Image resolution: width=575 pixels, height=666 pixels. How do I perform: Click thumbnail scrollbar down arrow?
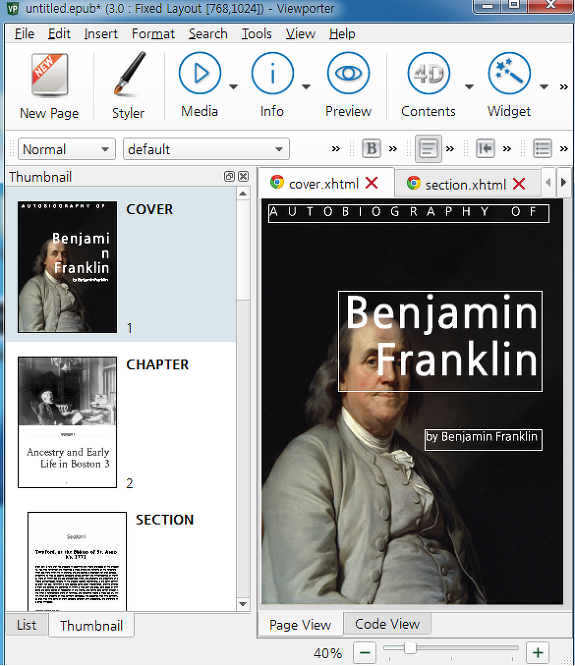point(243,604)
